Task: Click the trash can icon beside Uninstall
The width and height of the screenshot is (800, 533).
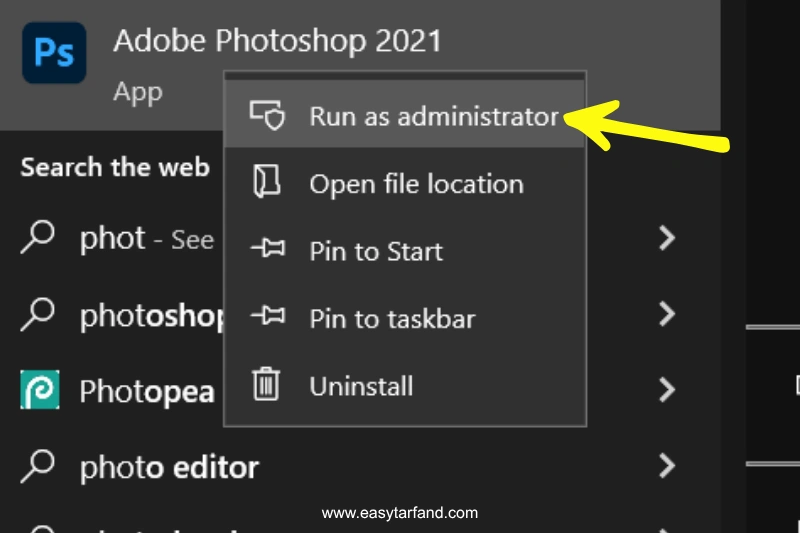Action: 266,385
